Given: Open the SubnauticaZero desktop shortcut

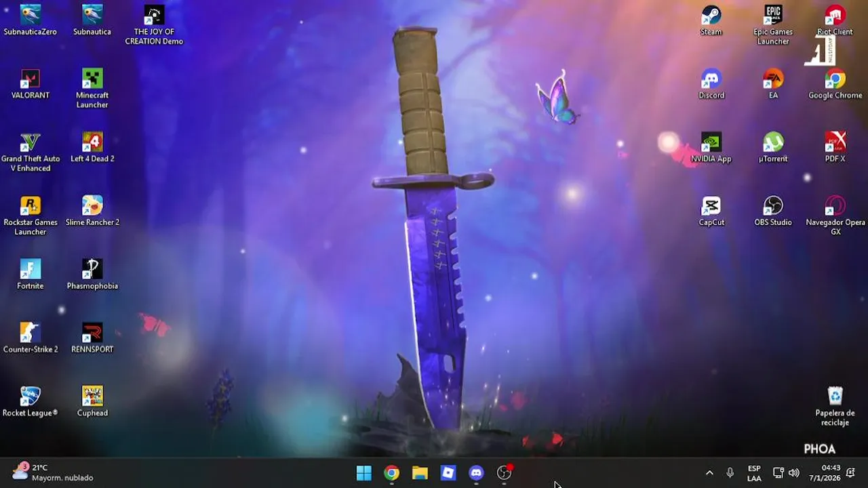Looking at the screenshot, I should [x=30, y=20].
